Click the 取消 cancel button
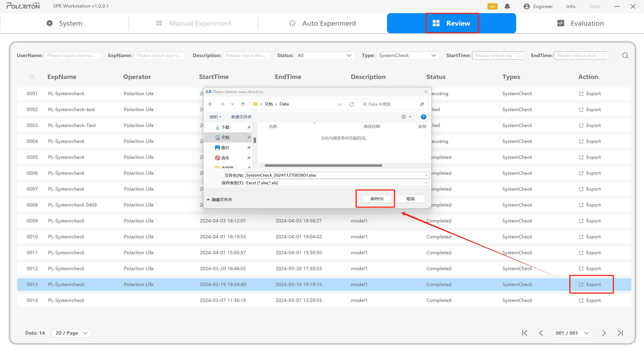This screenshot has width=644, height=352. click(x=410, y=199)
